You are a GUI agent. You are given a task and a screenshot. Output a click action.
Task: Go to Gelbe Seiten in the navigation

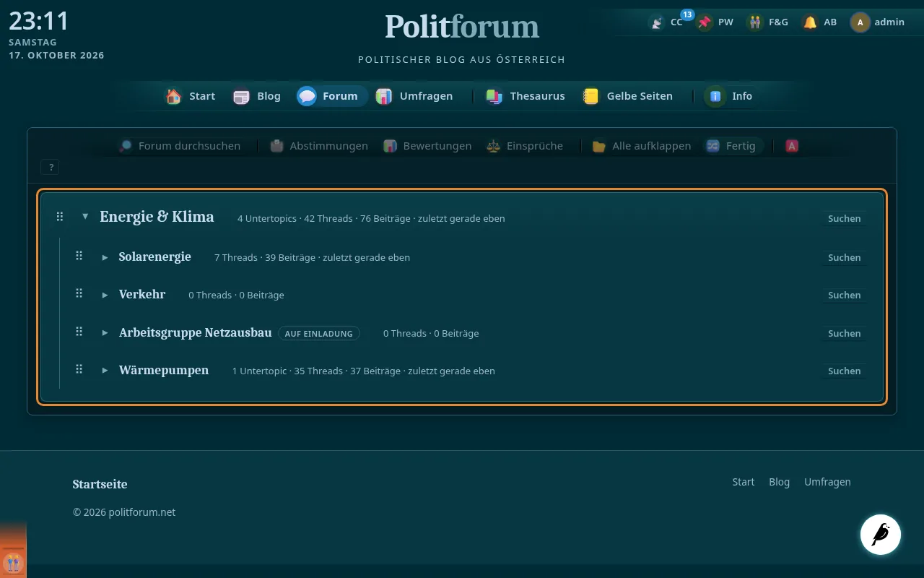pyautogui.click(x=628, y=96)
